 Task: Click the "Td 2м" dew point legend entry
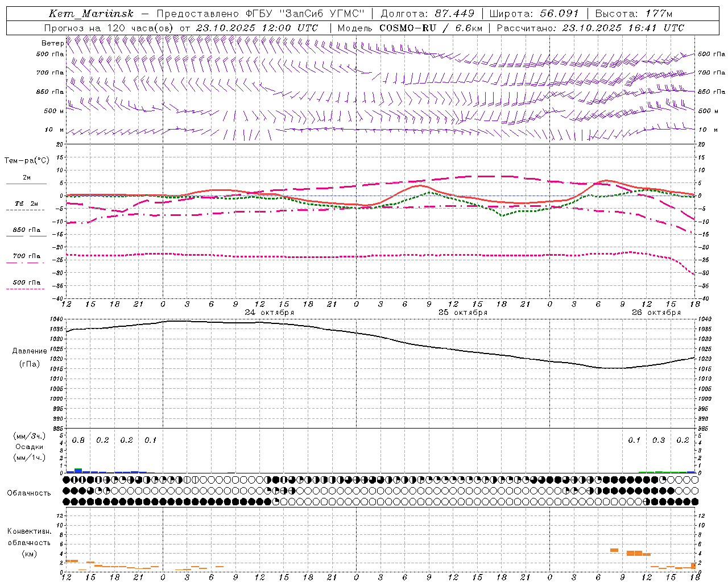[26, 203]
